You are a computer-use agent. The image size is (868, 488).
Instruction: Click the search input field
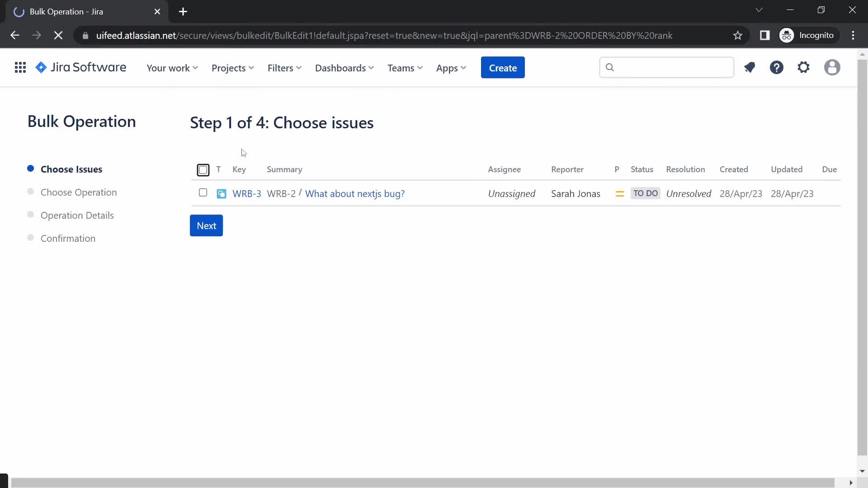666,67
